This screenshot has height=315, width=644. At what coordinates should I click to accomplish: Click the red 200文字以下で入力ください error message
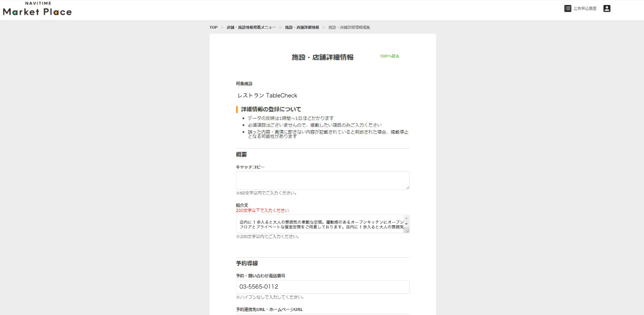[x=263, y=211]
